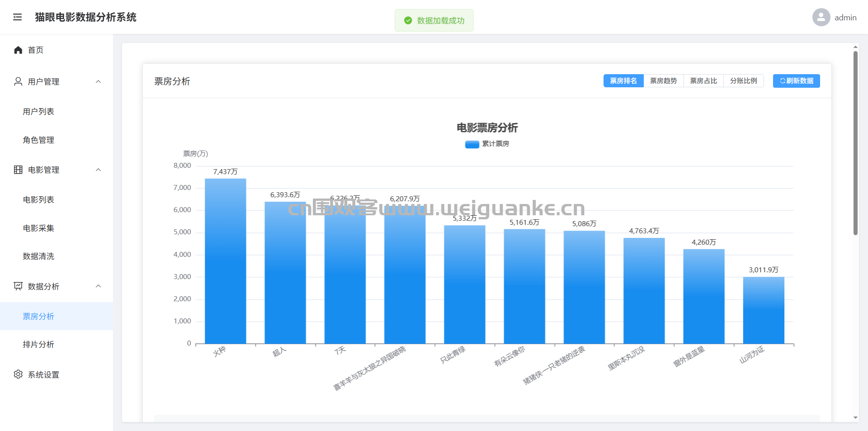The width and height of the screenshot is (868, 431).
Task: Open 角色管理 page
Action: point(57,140)
